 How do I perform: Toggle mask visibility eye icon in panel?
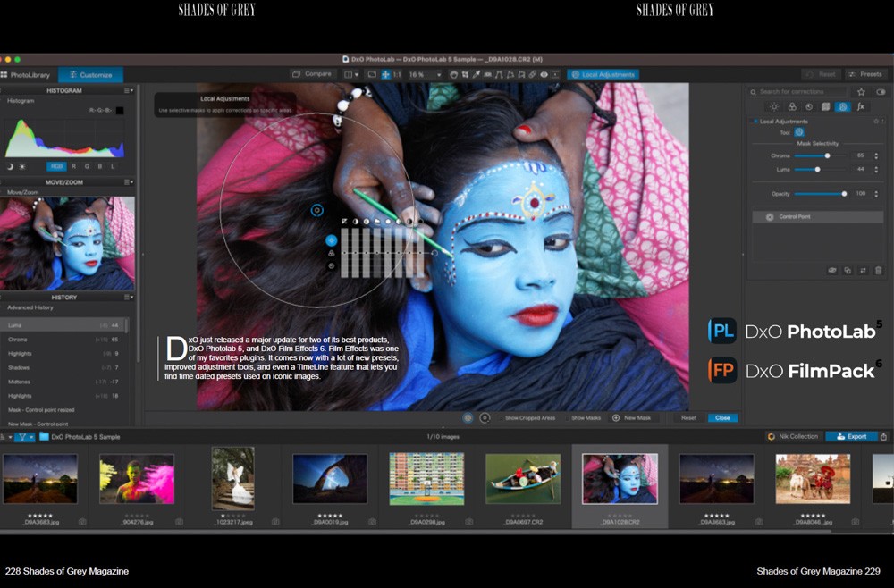831,271
